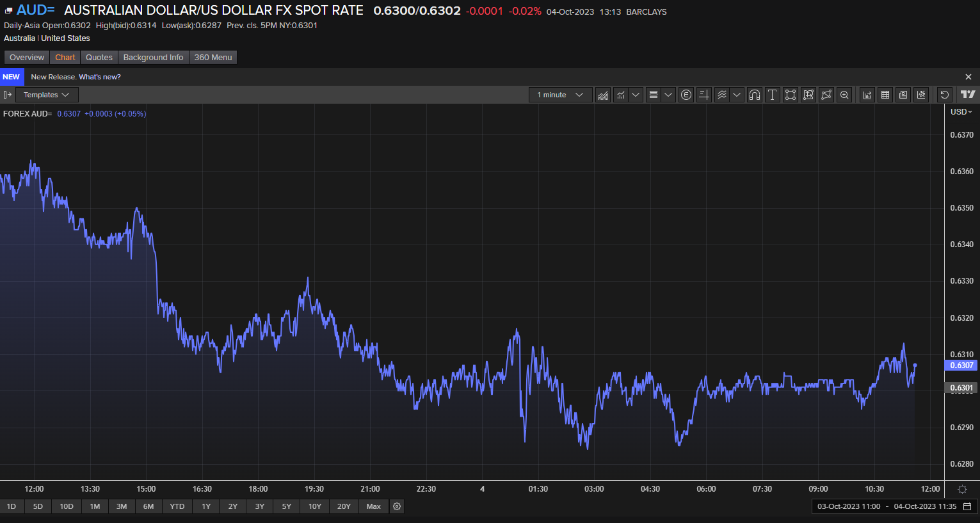Click the expand side panel icon
The image size is (980, 523).
8,95
